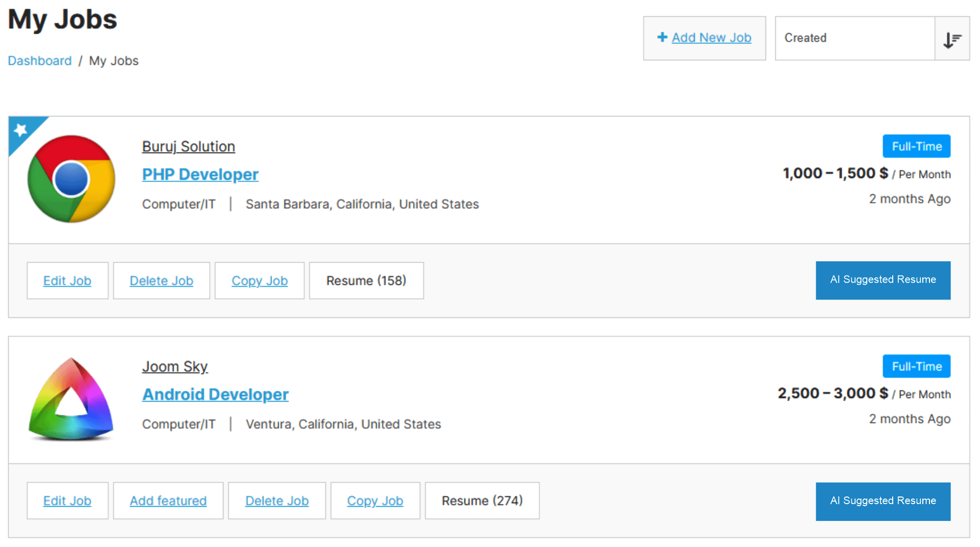Open the Add New Job link
The width and height of the screenshot is (980, 547).
coord(711,38)
